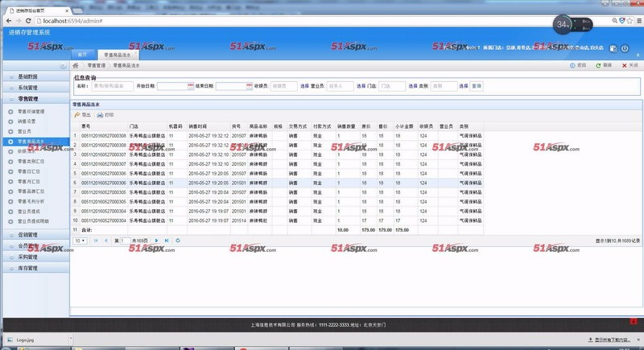Expand the 会员管理 accordion section
The height and width of the screenshot is (350, 644).
[35, 246]
